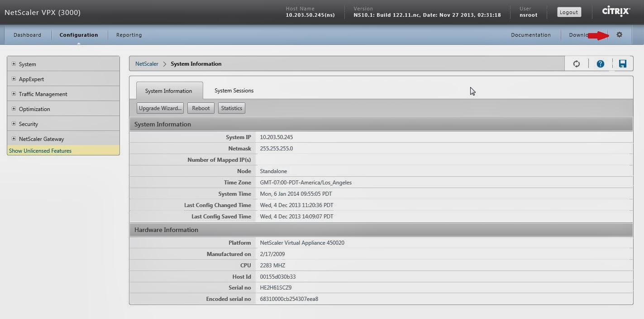Select the System Information tab
This screenshot has width=644, height=319.
coord(169,91)
